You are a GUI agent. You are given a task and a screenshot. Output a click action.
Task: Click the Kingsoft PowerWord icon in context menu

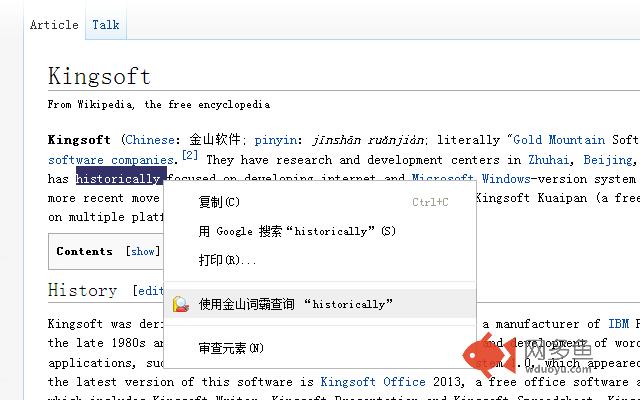(x=180, y=304)
